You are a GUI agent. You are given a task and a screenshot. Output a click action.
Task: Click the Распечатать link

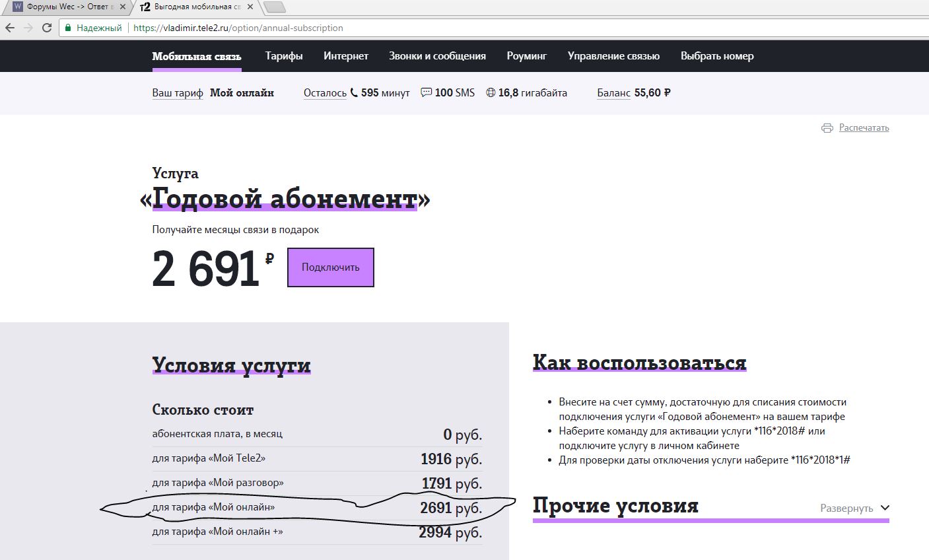click(x=864, y=128)
